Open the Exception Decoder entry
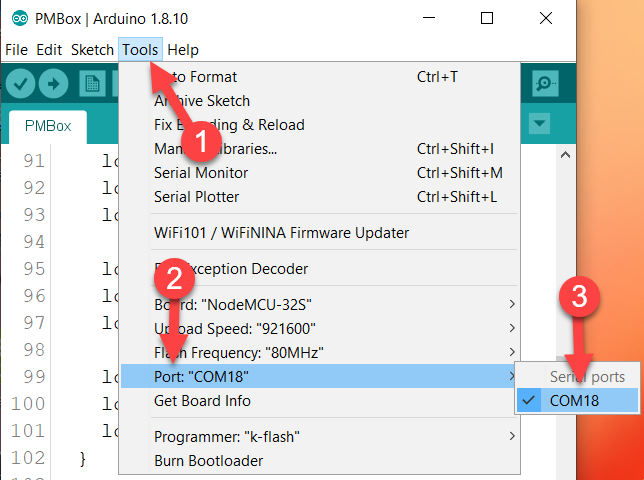This screenshot has width=644, height=480. 320,269
